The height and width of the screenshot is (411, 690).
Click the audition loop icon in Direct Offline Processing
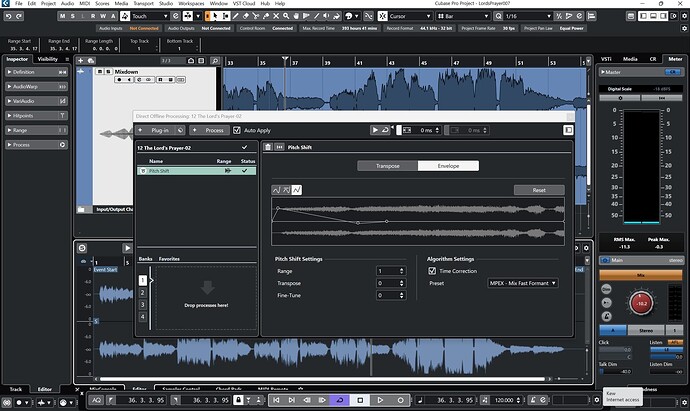click(385, 130)
